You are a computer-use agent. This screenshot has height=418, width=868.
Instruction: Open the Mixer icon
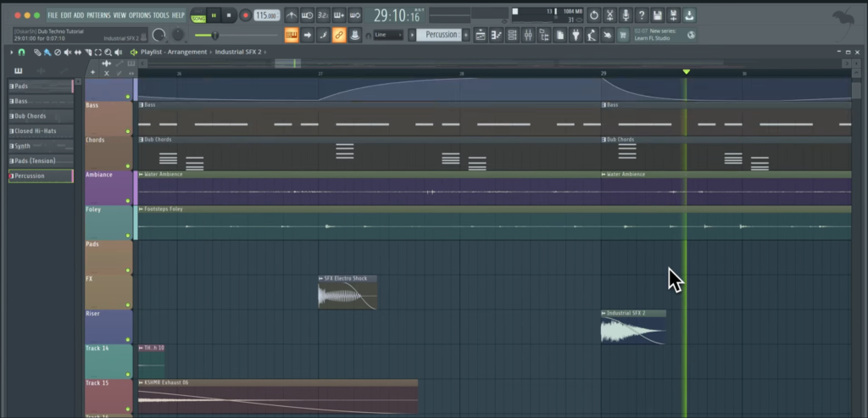coord(528,35)
